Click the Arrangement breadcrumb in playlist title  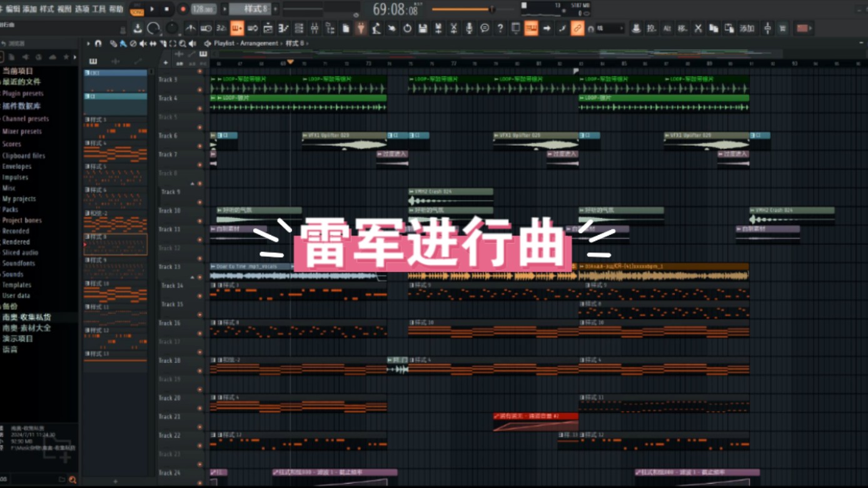point(258,44)
